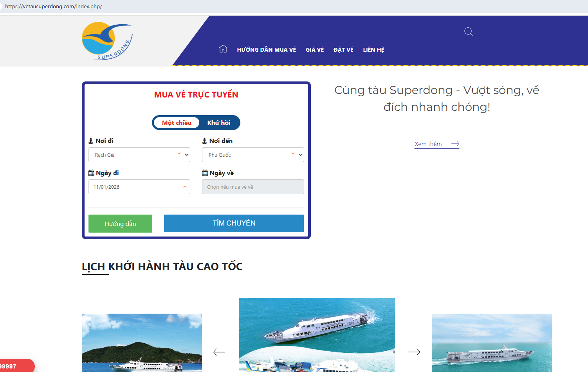The height and width of the screenshot is (372, 588).
Task: Expand the Nơi đến Phú Quốc dropdown
Action: pyautogui.click(x=253, y=155)
